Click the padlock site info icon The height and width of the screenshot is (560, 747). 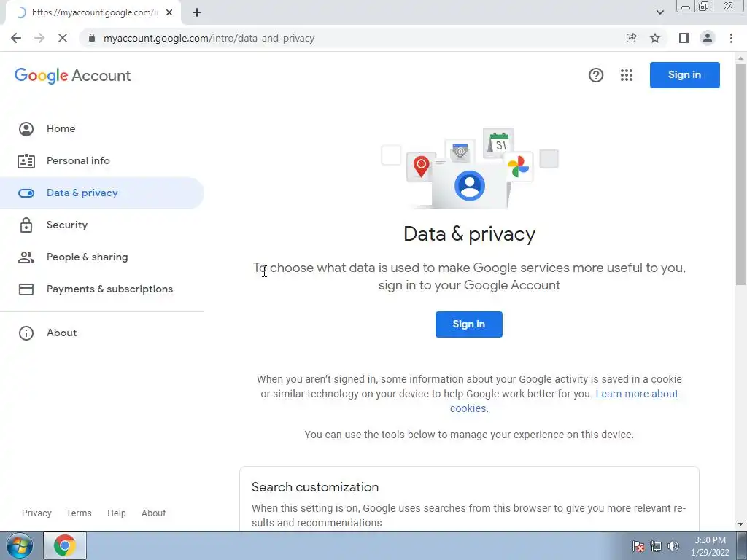(92, 38)
